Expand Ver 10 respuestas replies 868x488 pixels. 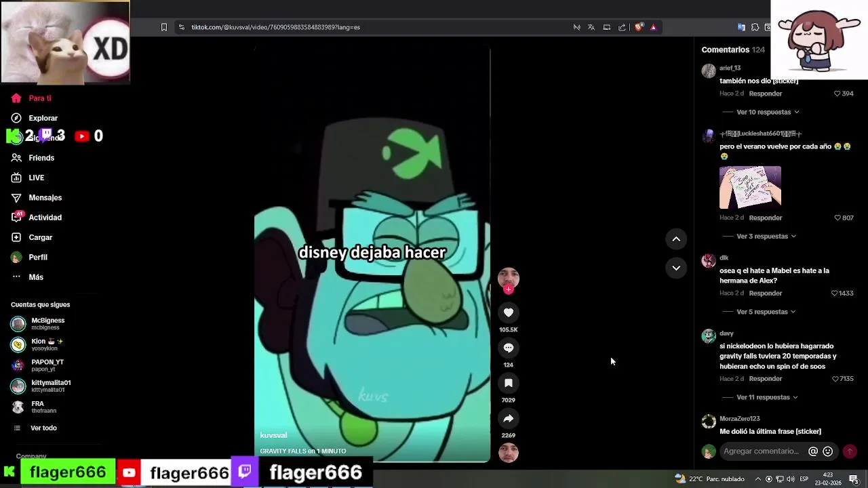768,112
